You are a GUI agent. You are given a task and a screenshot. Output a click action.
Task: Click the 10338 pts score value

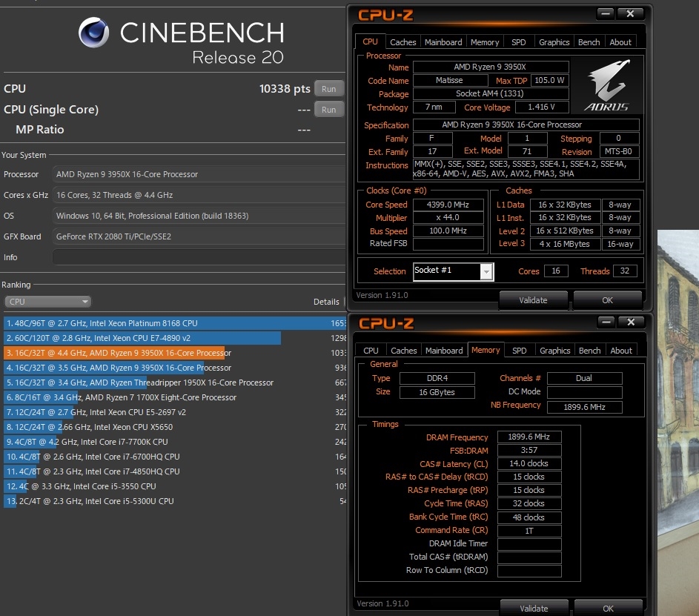(x=285, y=89)
